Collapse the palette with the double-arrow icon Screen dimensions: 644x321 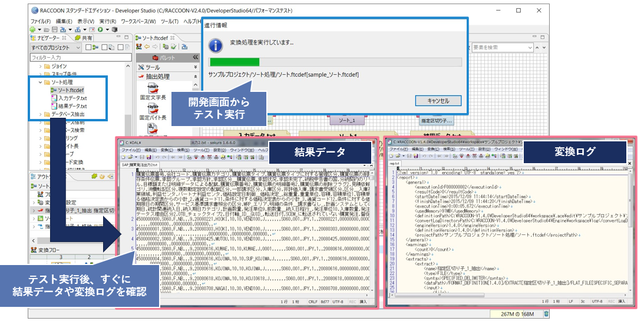pyautogui.click(x=195, y=57)
